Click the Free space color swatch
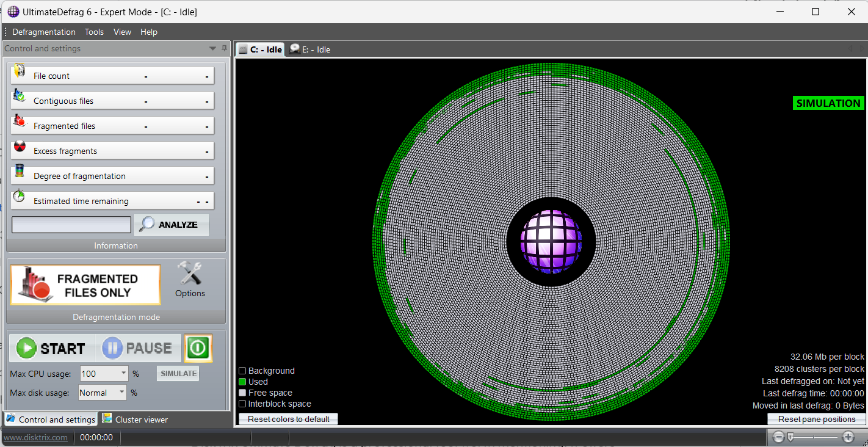 [x=242, y=393]
